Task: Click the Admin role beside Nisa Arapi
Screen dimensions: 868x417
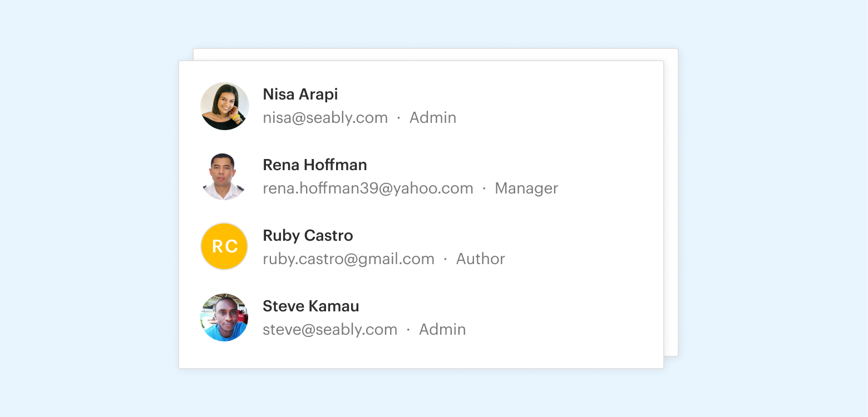Action: (x=433, y=117)
